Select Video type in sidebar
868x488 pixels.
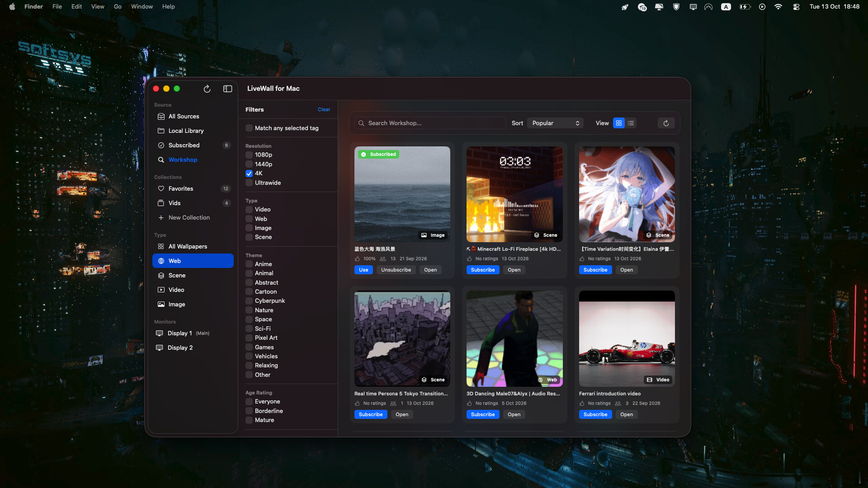coord(193,290)
